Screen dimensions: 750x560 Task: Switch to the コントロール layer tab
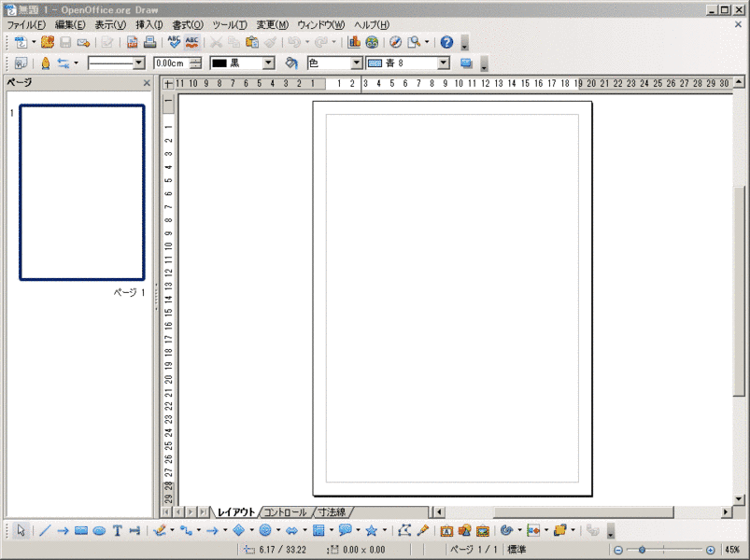click(285, 512)
